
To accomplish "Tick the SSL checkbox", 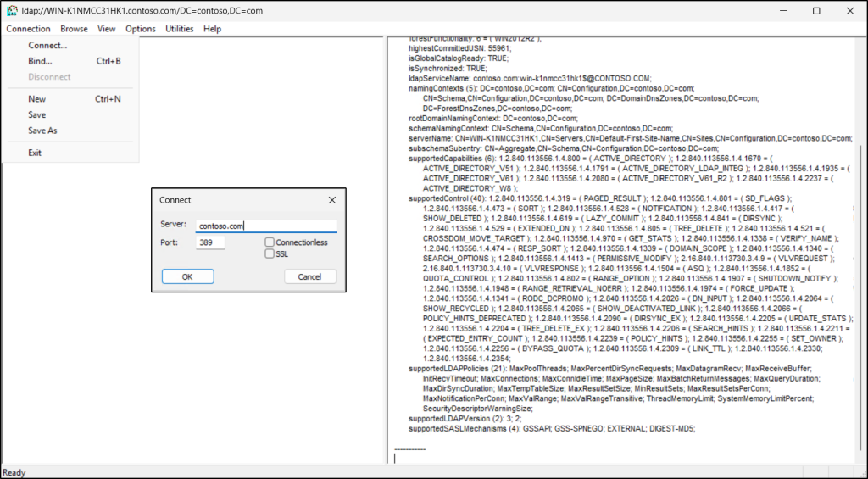I will click(x=270, y=253).
